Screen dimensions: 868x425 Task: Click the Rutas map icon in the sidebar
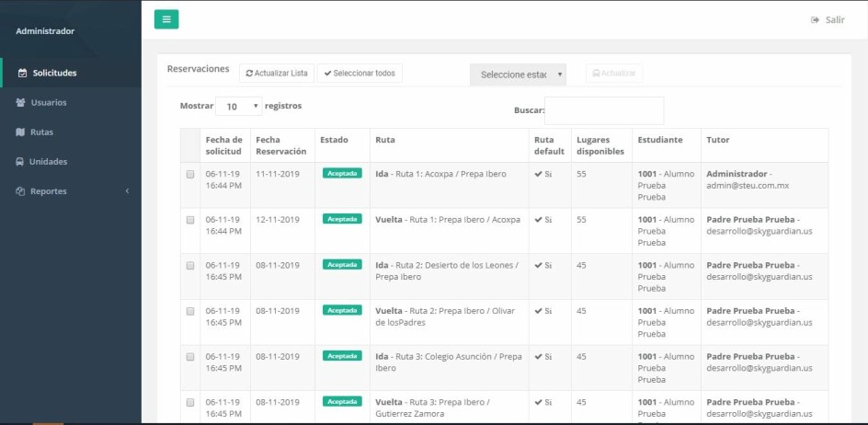[20, 132]
